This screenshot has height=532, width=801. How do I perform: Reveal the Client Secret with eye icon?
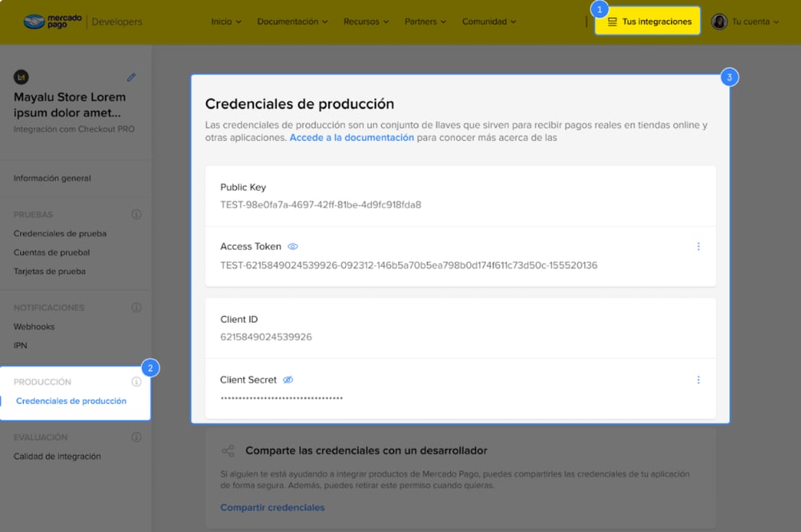pyautogui.click(x=288, y=380)
